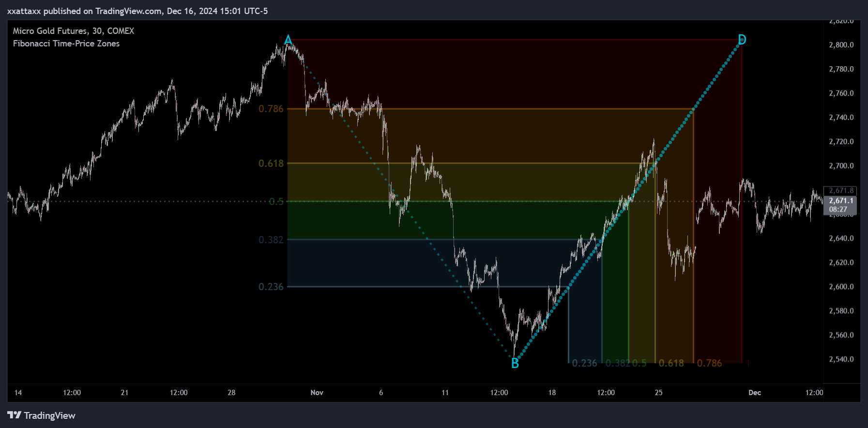Image resolution: width=868 pixels, height=428 pixels.
Task: Click the 2,540.0 price axis value
Action: (x=841, y=359)
